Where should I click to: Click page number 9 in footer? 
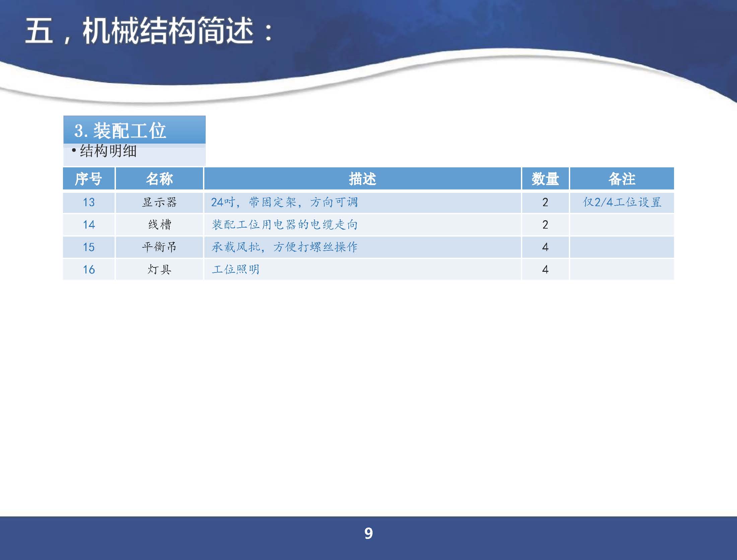pyautogui.click(x=368, y=533)
